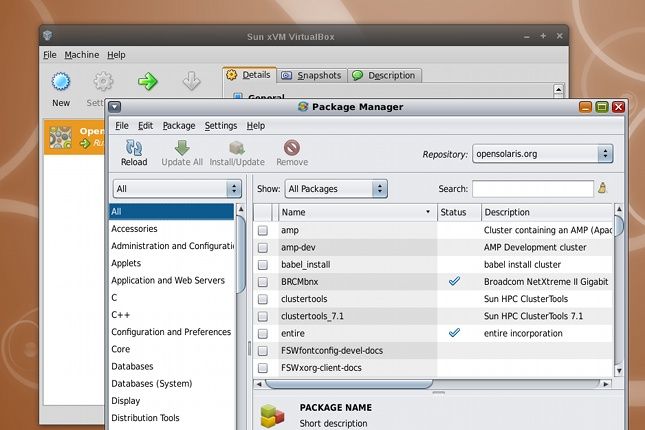645x430 pixels.
Task: Open Edit menu in Package Manager
Action: (x=145, y=126)
